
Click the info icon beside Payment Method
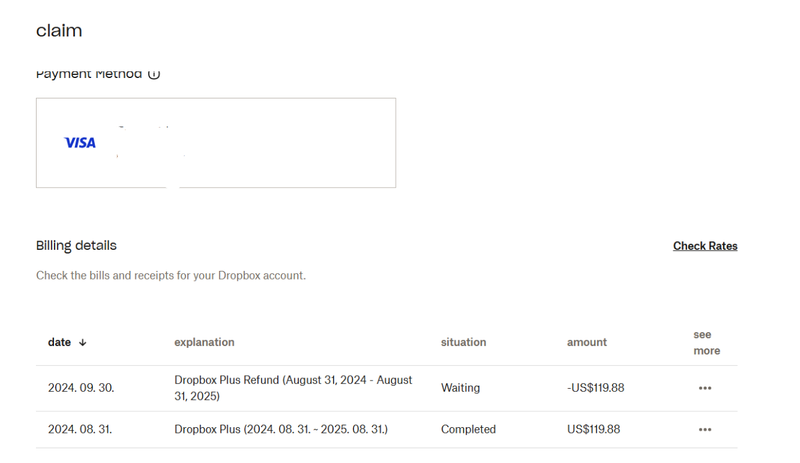tap(154, 74)
